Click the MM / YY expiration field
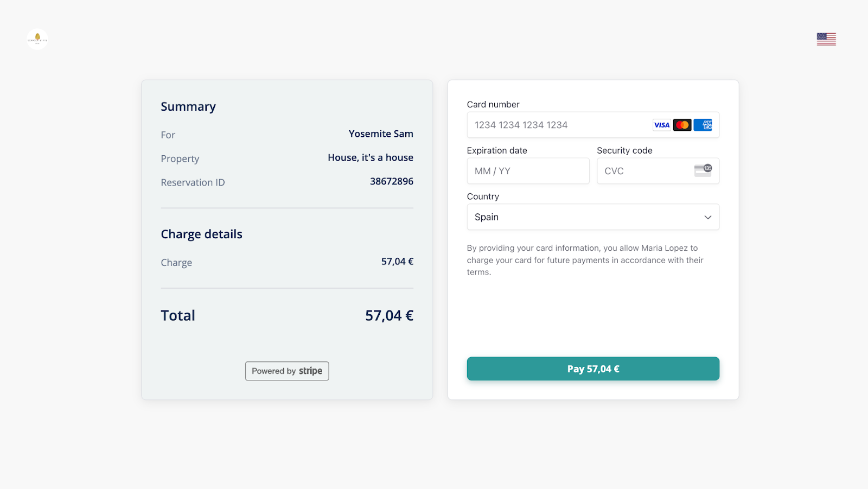 [x=528, y=171]
